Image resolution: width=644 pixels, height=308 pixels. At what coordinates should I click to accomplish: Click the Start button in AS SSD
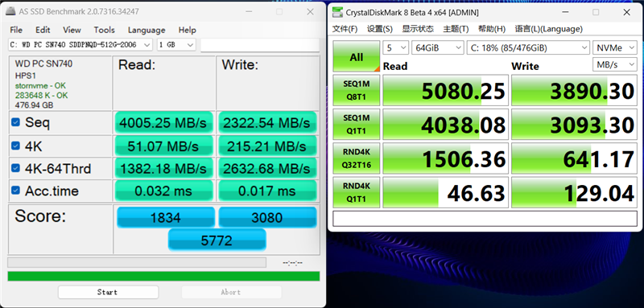[108, 292]
